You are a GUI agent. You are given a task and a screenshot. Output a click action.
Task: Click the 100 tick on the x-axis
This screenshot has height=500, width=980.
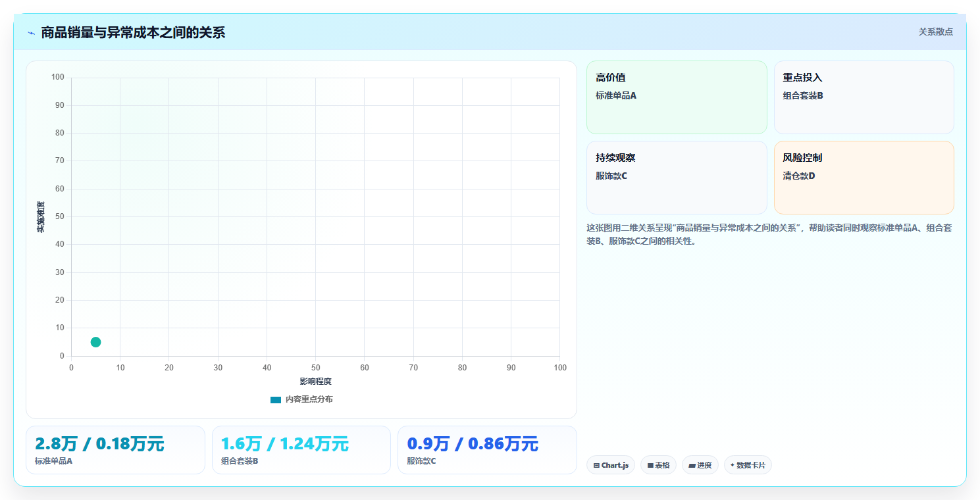560,368
